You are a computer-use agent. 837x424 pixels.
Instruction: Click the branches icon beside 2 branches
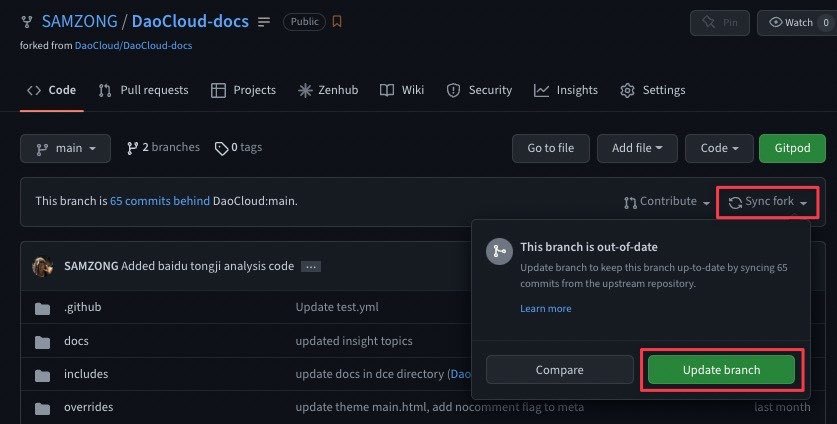(x=132, y=148)
